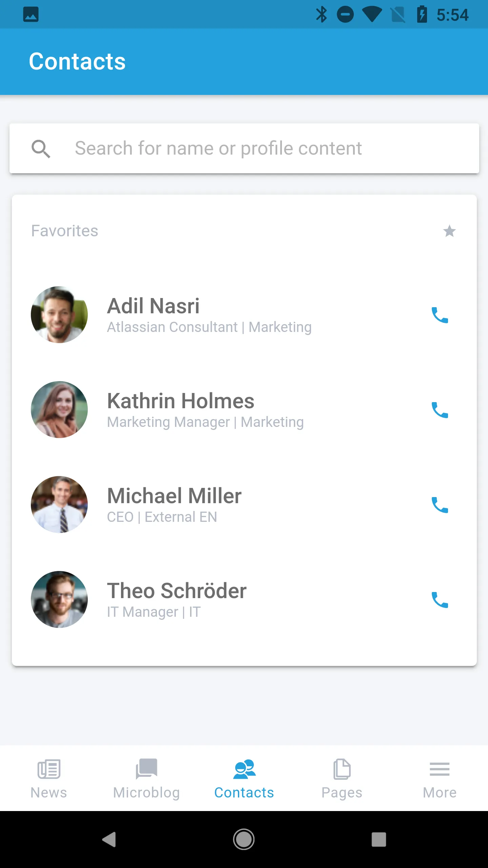View Kathrin Holmes avatar
This screenshot has width=488, height=868.
click(59, 410)
